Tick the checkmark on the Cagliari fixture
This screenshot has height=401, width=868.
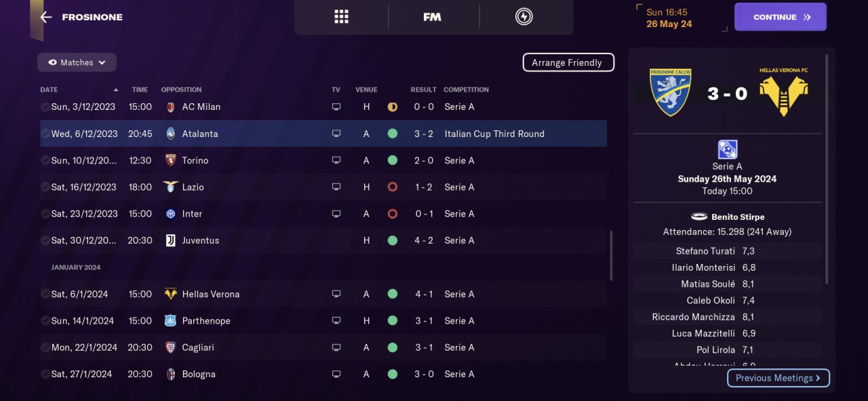(45, 347)
